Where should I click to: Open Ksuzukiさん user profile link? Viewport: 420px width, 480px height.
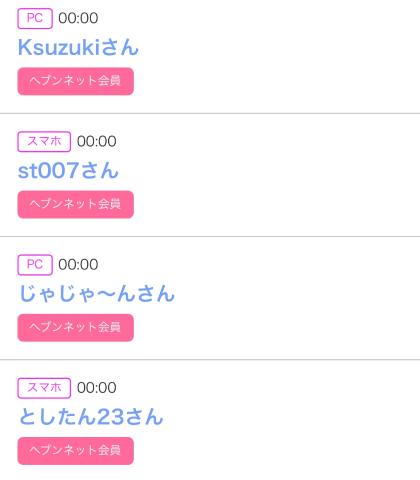tap(78, 47)
